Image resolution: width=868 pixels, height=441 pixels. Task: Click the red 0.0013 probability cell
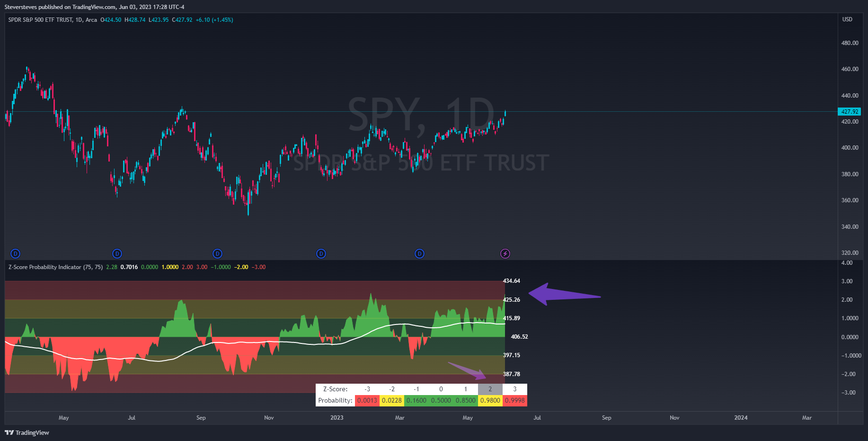(367, 400)
